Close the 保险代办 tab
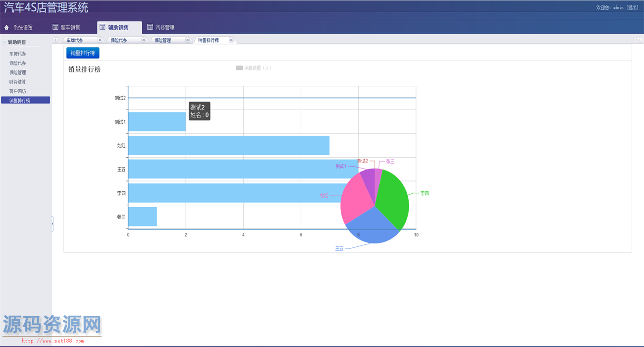This screenshot has height=347, width=644. pos(144,40)
